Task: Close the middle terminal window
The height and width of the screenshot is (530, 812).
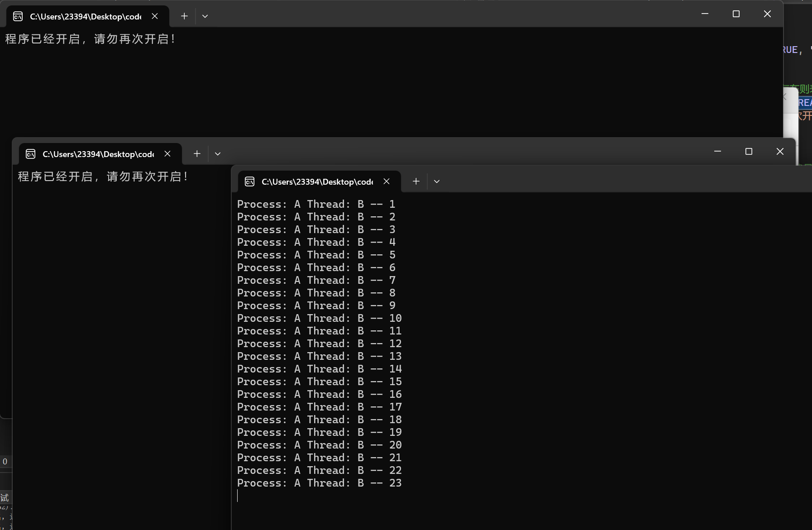Action: point(780,151)
